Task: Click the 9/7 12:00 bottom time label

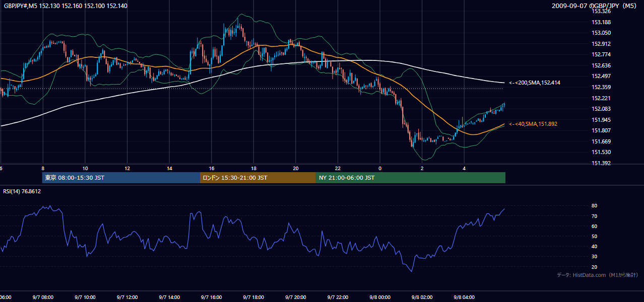Action: (x=127, y=297)
